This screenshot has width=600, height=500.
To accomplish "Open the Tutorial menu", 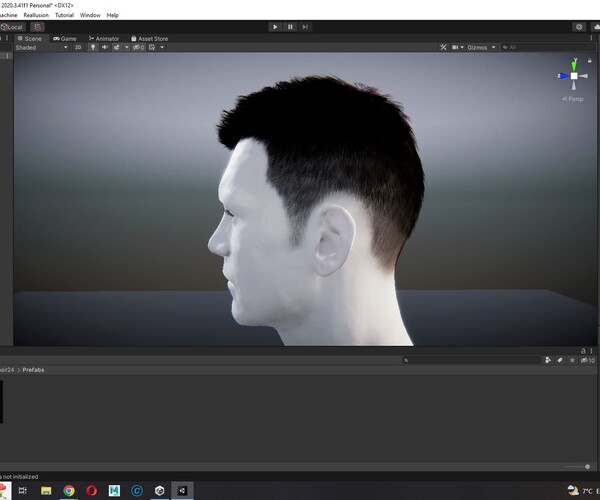I will (64, 15).
